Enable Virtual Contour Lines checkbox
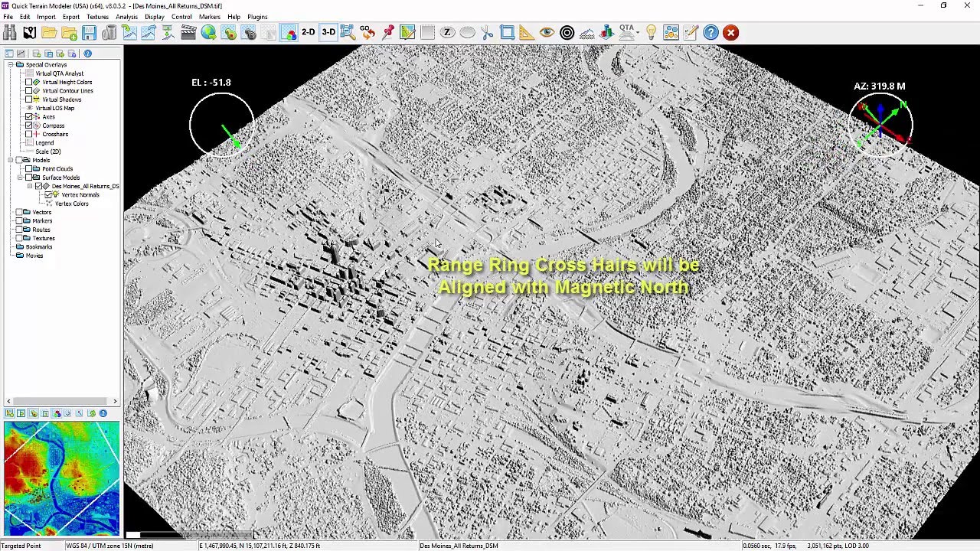The width and height of the screenshot is (980, 551). [29, 90]
